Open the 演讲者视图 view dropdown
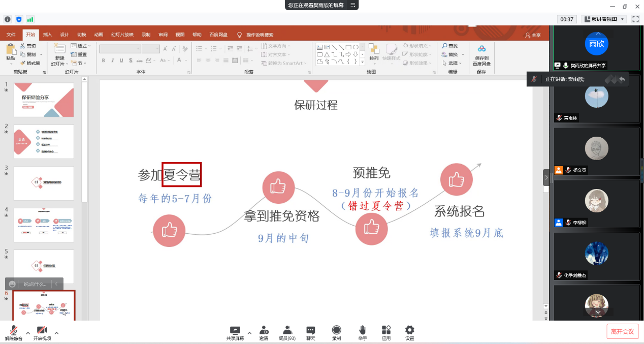Image resolution: width=644 pixels, height=344 pixels. (604, 19)
